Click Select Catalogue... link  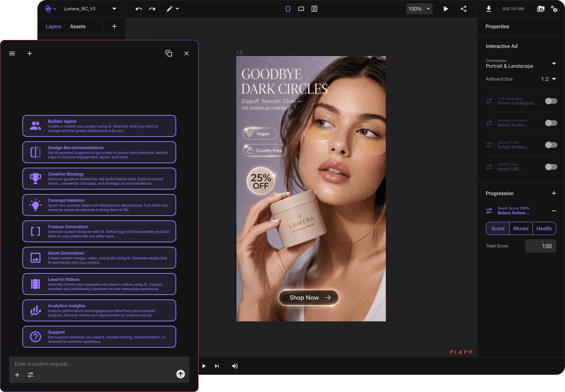(x=517, y=103)
